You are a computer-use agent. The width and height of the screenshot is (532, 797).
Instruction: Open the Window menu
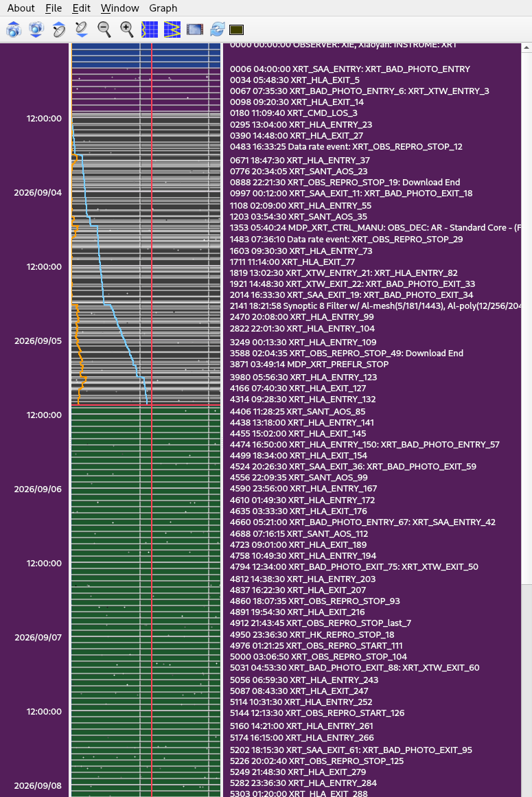click(120, 8)
